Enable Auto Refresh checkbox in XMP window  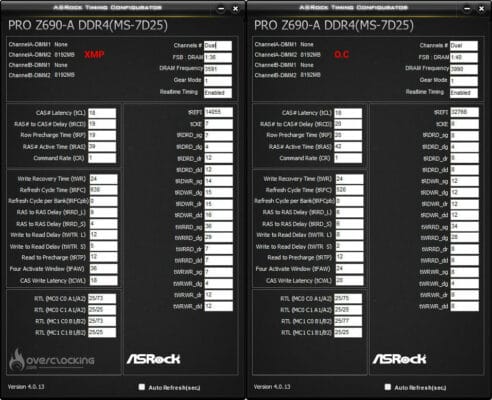click(142, 387)
